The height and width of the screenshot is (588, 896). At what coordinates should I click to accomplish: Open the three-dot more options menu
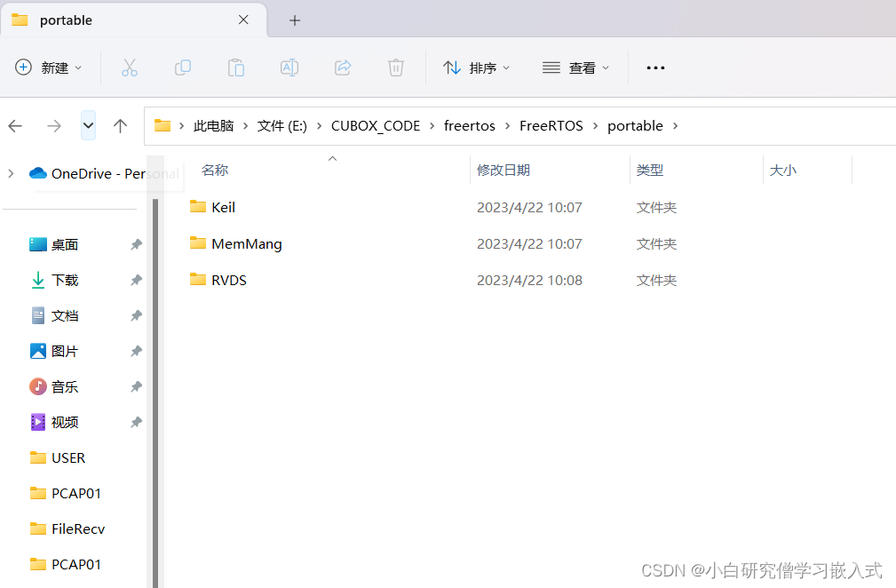[x=655, y=68]
